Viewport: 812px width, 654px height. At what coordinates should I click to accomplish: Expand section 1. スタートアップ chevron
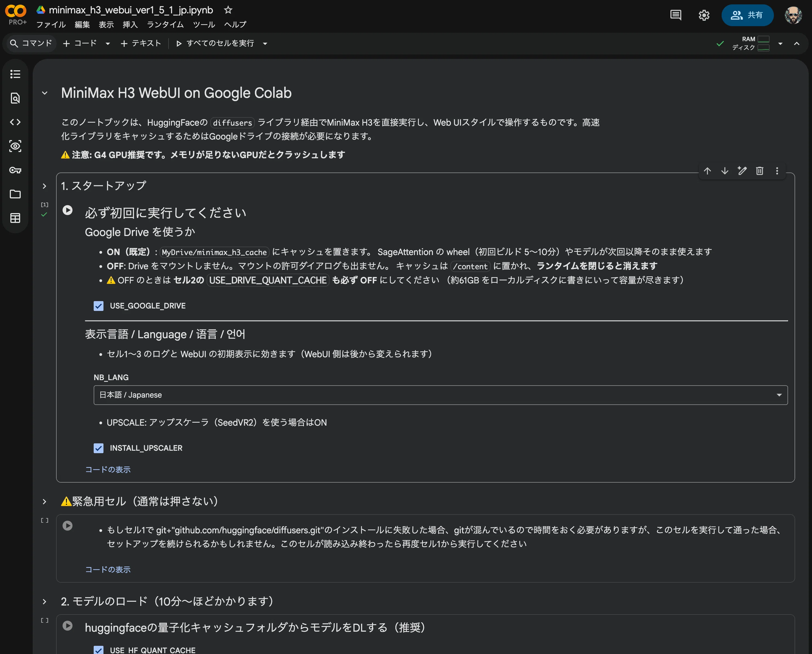click(x=44, y=186)
